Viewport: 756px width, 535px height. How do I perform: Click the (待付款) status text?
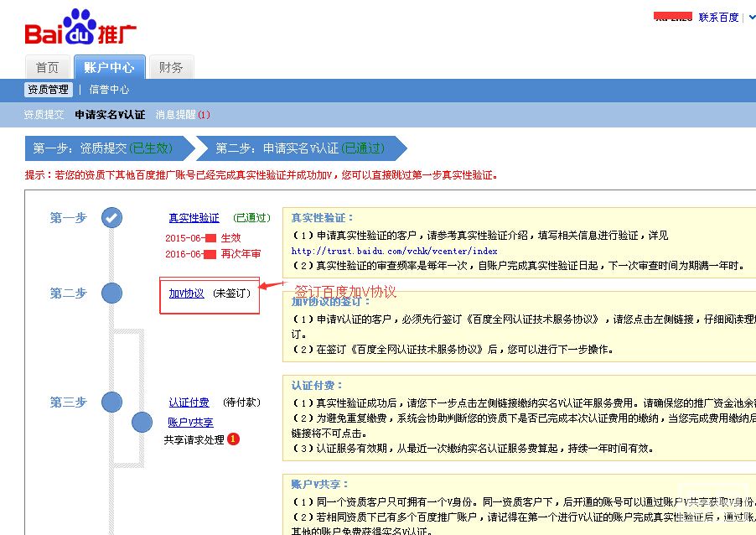point(241,403)
